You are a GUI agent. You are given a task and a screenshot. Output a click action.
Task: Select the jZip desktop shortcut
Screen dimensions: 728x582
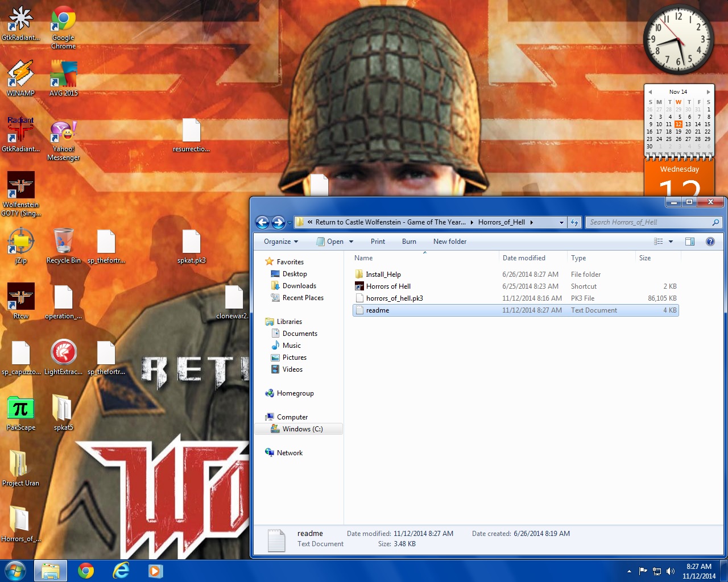(x=21, y=247)
